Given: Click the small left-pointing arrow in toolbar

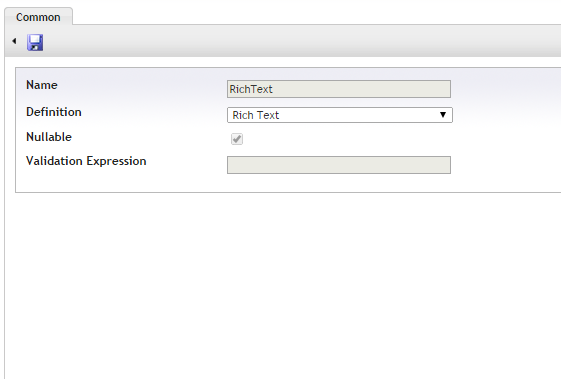Looking at the screenshot, I should 14,41.
